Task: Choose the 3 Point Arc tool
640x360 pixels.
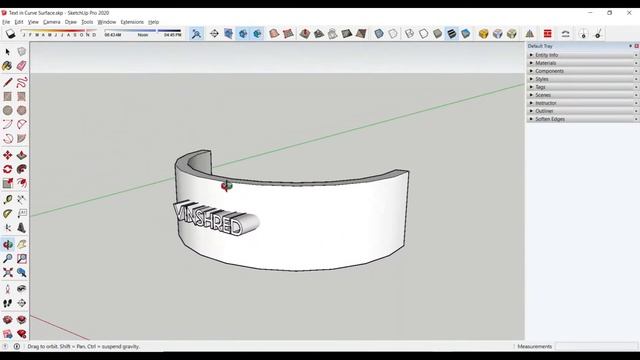Action: tap(7, 138)
